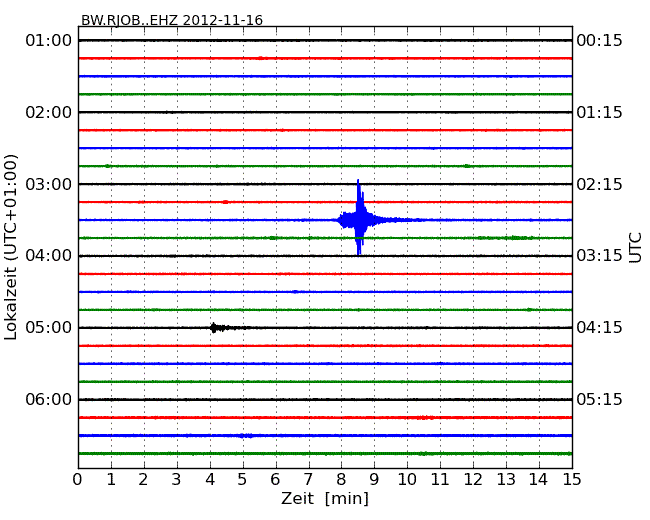
Task: Pick the x-axis tick label 6
Action: tap(275, 480)
